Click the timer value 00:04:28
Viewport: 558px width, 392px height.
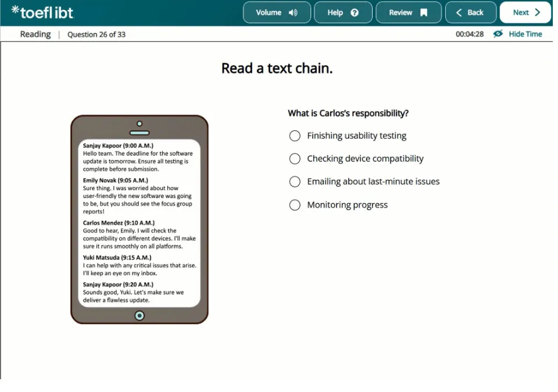pyautogui.click(x=470, y=34)
